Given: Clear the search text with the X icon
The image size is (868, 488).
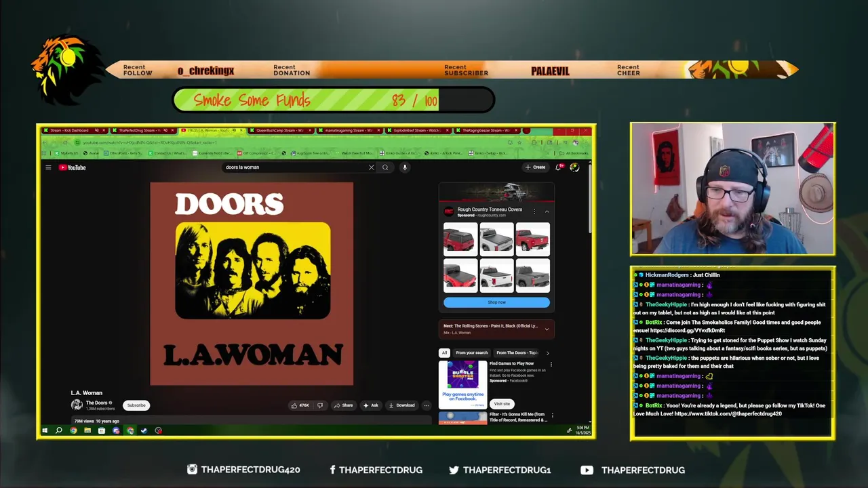Looking at the screenshot, I should 371,167.
